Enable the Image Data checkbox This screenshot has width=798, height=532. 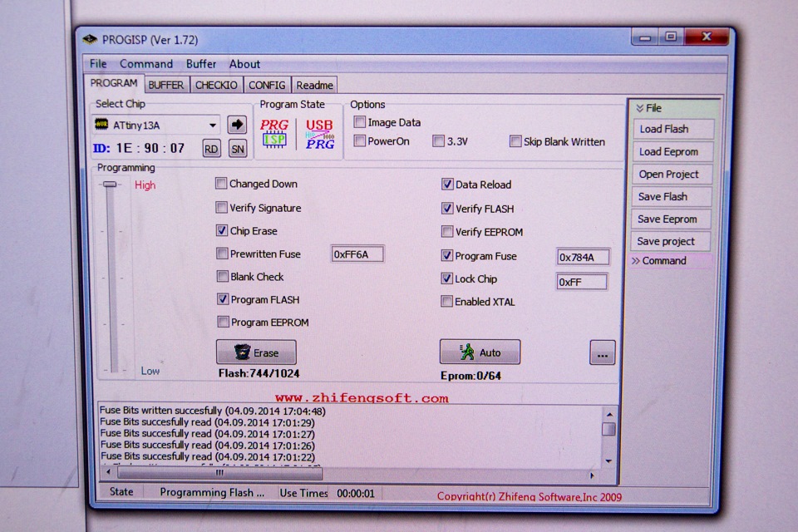[x=359, y=121]
